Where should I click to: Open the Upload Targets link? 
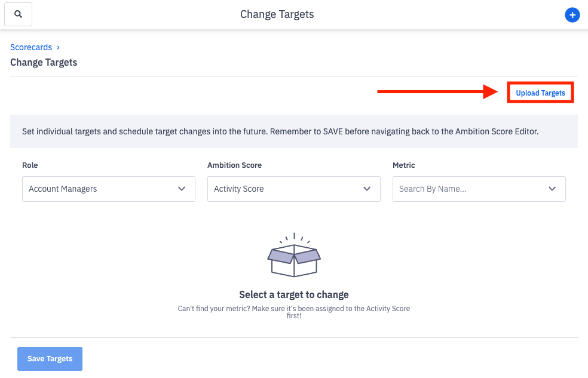540,93
